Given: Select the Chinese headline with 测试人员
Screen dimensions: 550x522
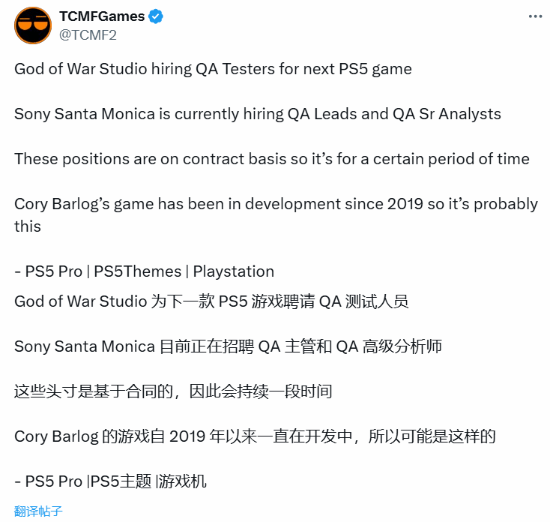Looking at the screenshot, I should click(212, 301).
